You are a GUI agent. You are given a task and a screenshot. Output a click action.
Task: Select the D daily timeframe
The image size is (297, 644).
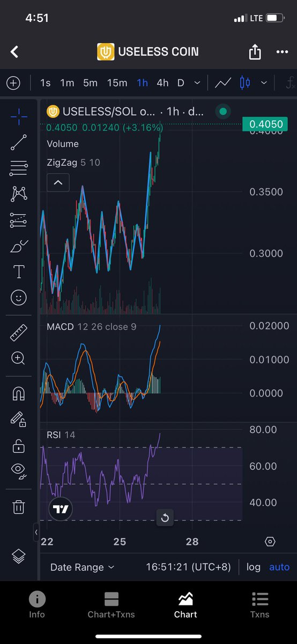181,83
